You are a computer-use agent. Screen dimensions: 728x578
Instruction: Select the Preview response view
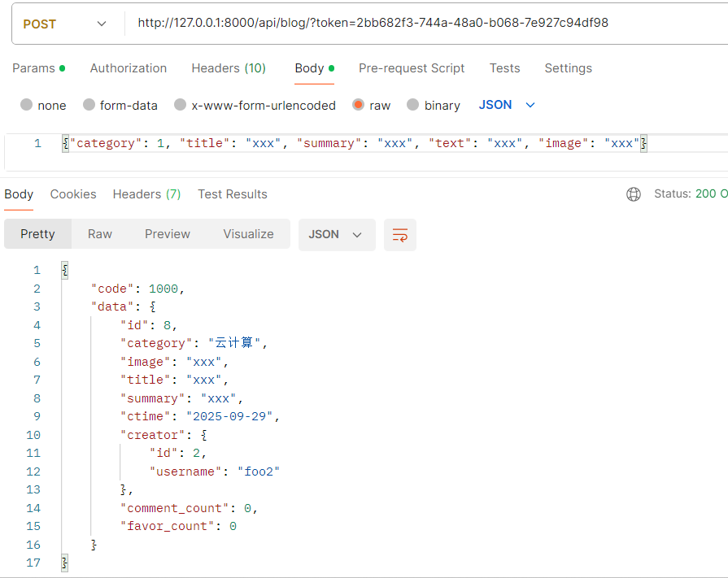point(167,234)
